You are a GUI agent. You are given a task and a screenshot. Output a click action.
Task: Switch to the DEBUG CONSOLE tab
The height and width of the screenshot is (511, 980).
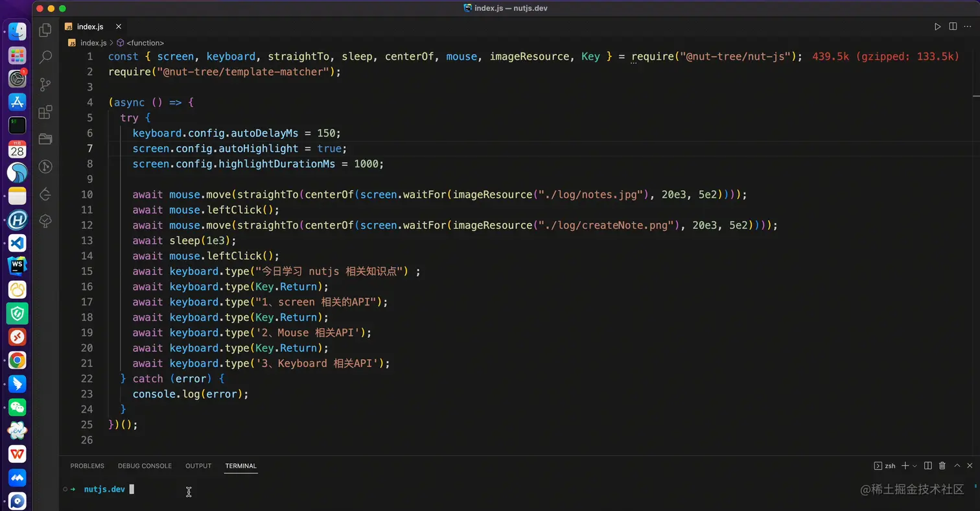[145, 466]
